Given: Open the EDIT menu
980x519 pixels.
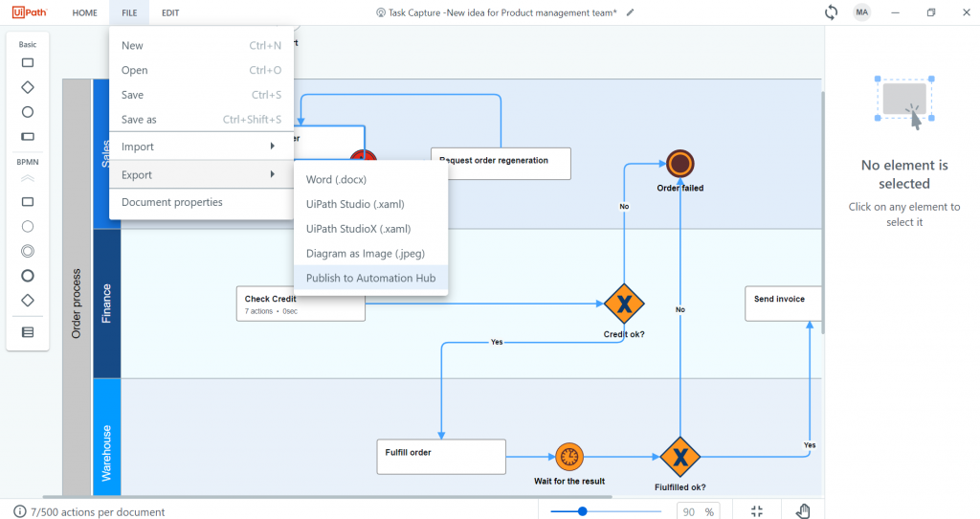Looking at the screenshot, I should click(x=170, y=12).
